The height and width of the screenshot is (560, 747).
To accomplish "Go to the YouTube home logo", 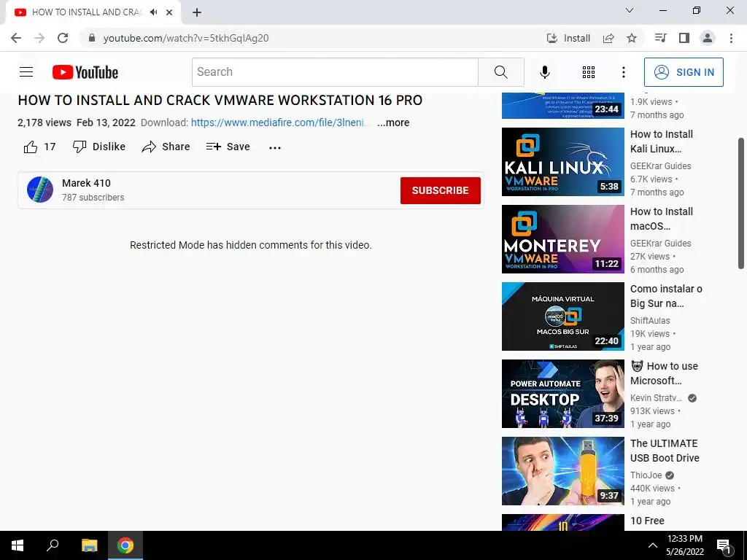I will [x=85, y=72].
